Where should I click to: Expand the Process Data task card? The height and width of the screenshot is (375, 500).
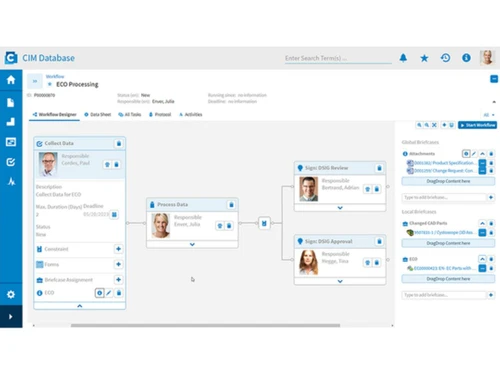point(192,245)
